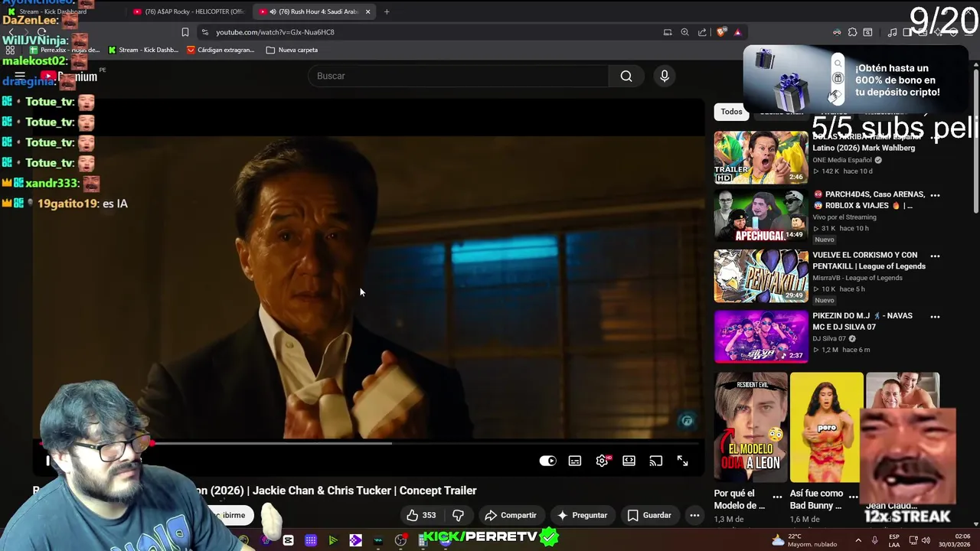Toggle subtitles with the captions icon
This screenshot has width=980, height=551.
tap(575, 461)
